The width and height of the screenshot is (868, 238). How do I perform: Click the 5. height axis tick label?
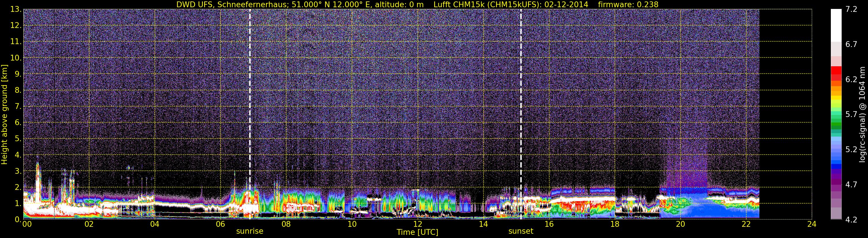point(18,139)
